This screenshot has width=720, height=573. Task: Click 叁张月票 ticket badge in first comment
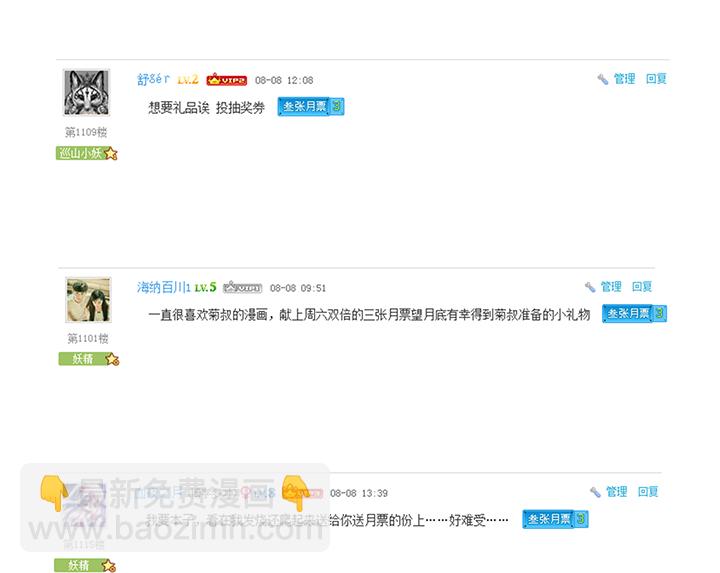[310, 107]
